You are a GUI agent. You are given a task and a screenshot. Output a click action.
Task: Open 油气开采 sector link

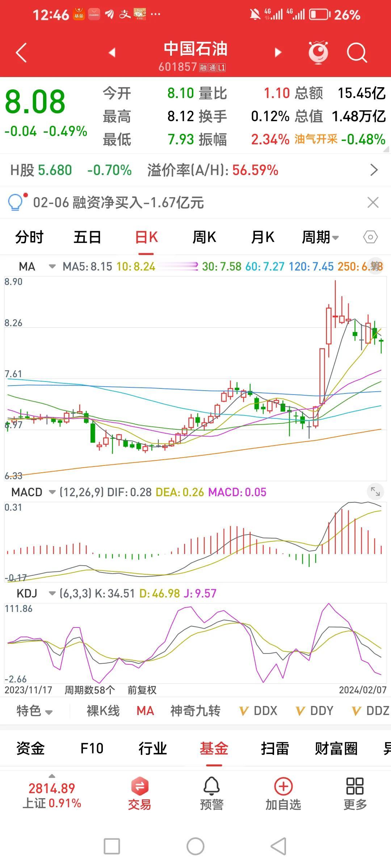point(316,139)
